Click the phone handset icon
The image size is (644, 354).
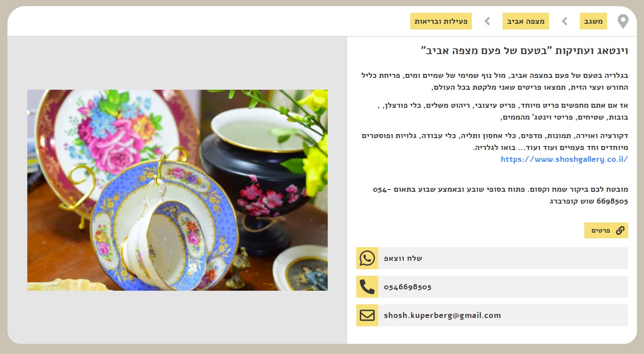click(367, 287)
